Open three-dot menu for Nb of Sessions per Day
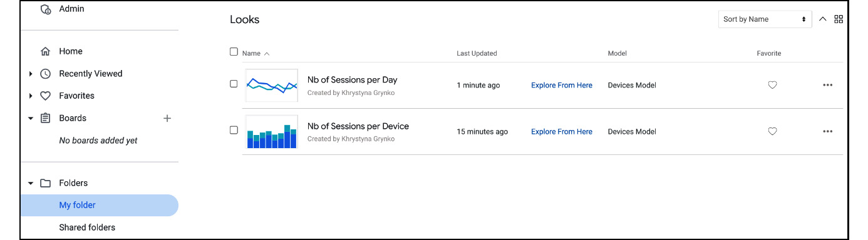This screenshot has height=240, width=868. click(827, 85)
